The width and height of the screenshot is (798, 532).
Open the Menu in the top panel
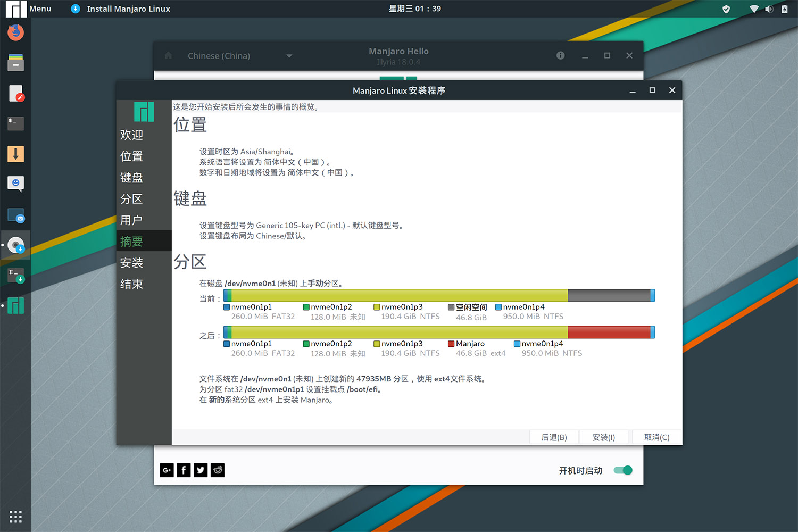click(40, 9)
